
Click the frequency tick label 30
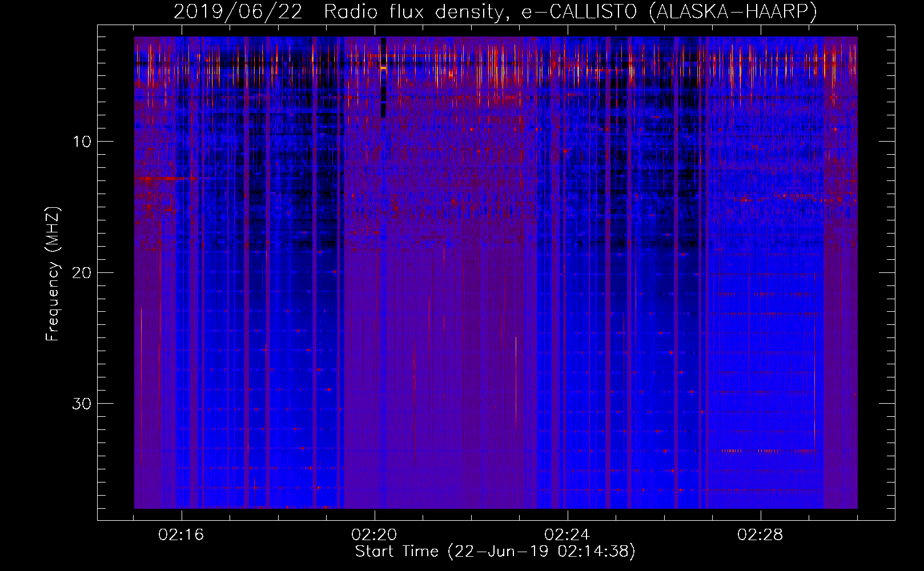tap(82, 404)
